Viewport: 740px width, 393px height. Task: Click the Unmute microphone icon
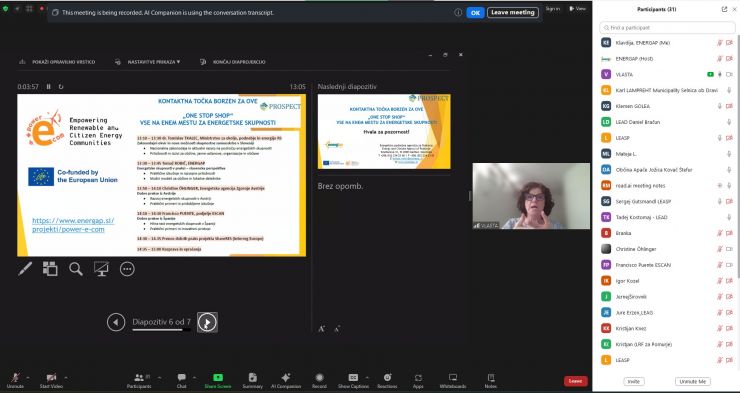(x=16, y=377)
